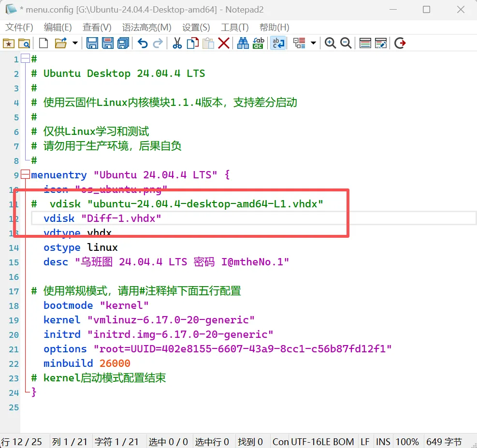Click the Browse file search icon

24,43
